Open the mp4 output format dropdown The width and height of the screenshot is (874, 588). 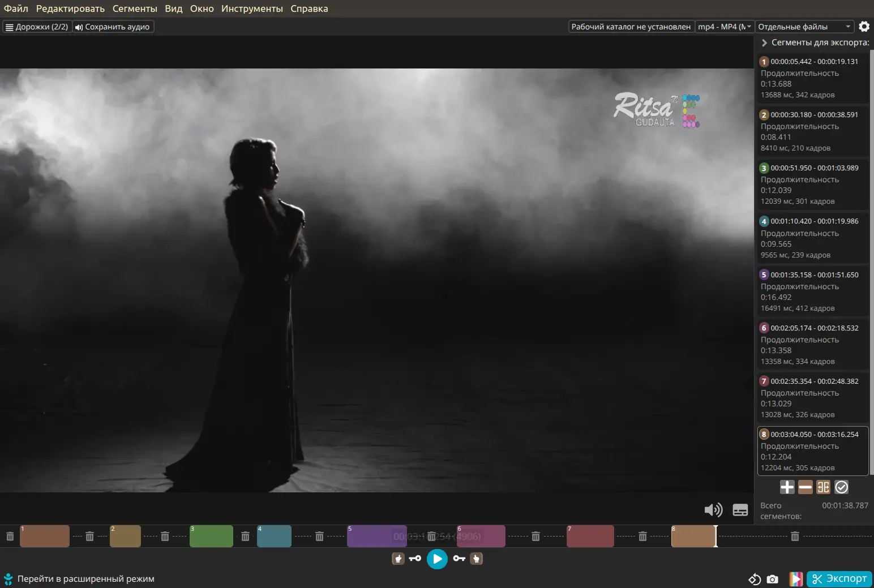click(x=724, y=27)
